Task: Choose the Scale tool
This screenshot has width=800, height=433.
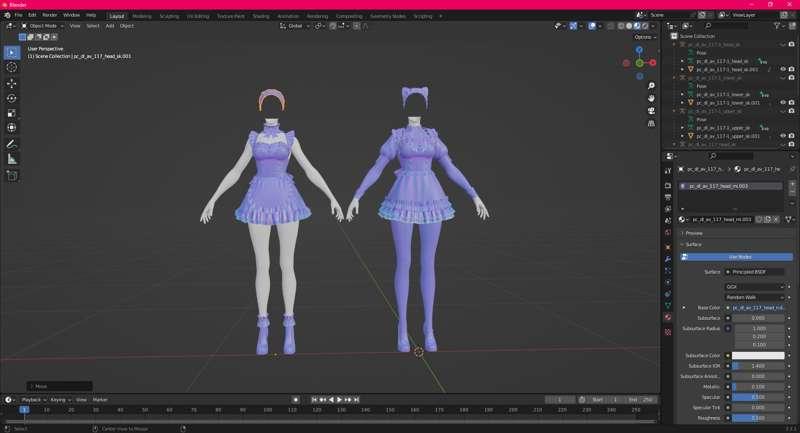Action: (x=12, y=113)
